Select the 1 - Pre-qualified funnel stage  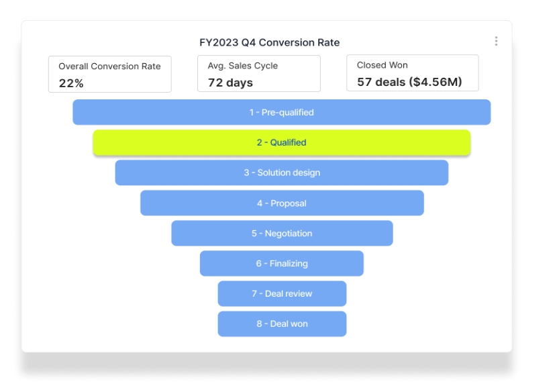[x=281, y=112]
